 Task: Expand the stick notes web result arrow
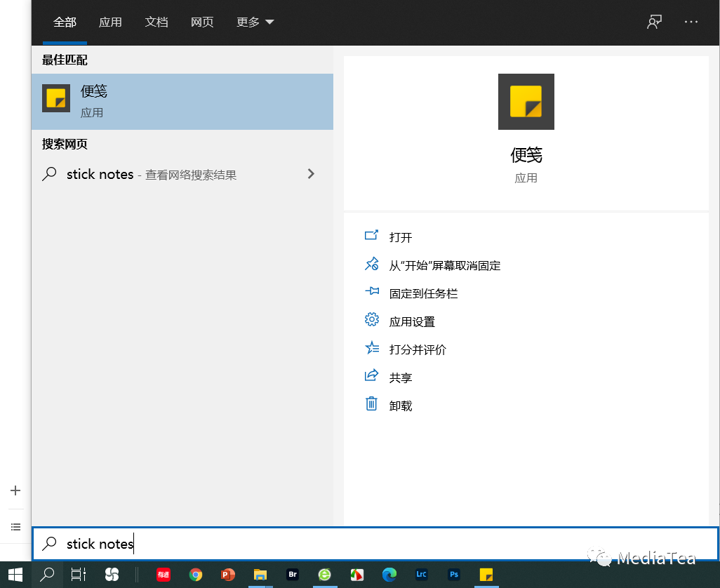pos(311,174)
